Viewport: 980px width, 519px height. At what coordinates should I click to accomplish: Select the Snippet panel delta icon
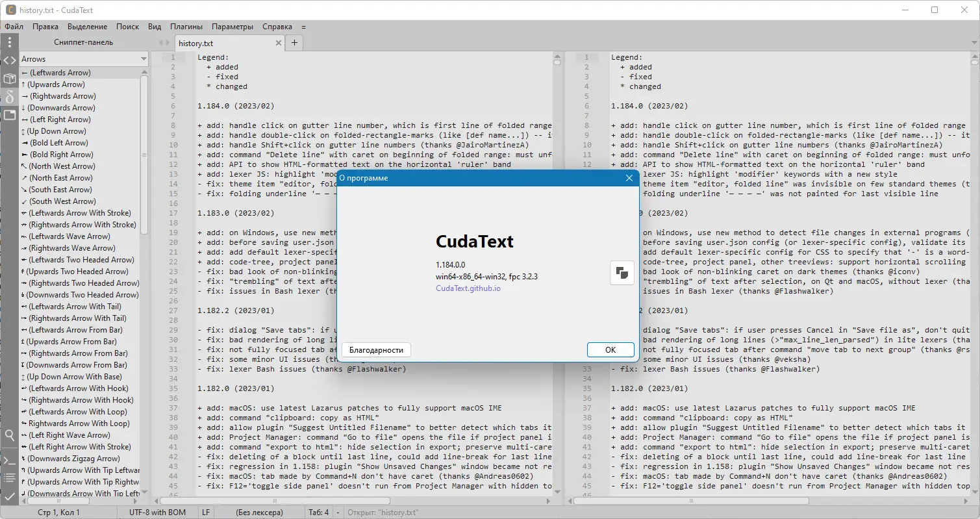pos(9,97)
